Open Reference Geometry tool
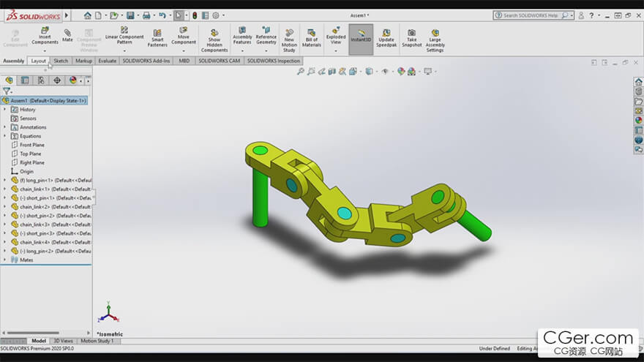This screenshot has height=362, width=644. click(266, 35)
